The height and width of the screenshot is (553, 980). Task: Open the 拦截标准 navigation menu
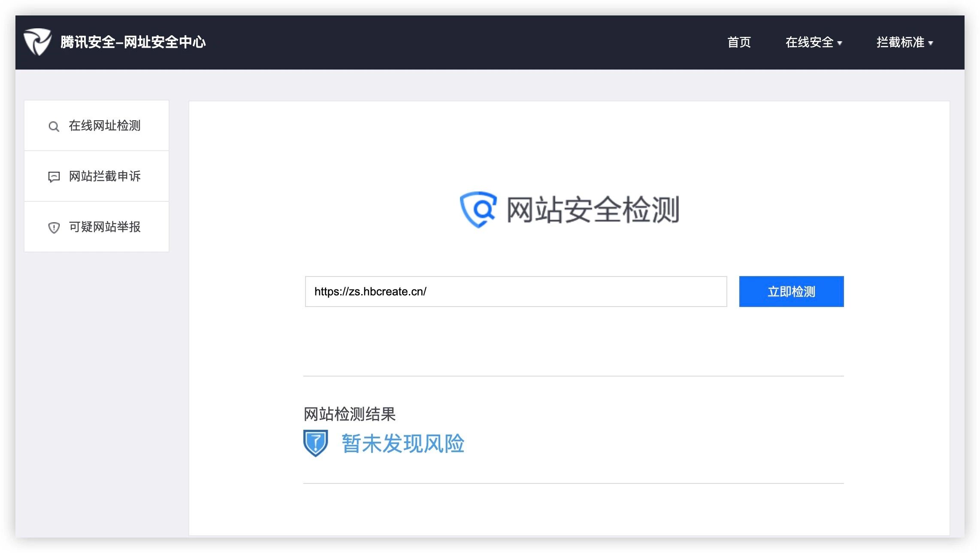point(900,42)
